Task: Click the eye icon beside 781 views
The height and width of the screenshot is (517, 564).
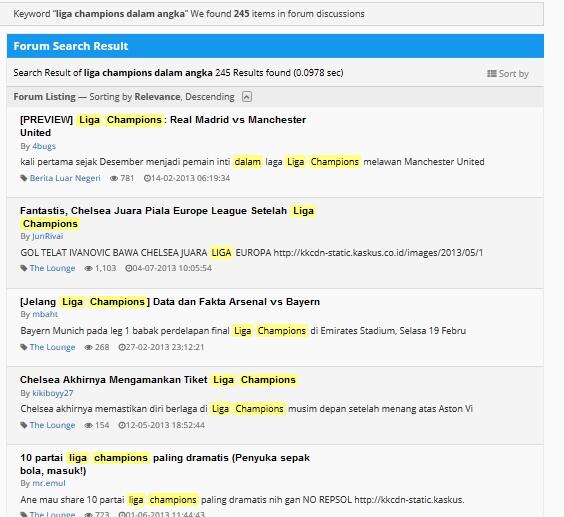Action: click(114, 178)
